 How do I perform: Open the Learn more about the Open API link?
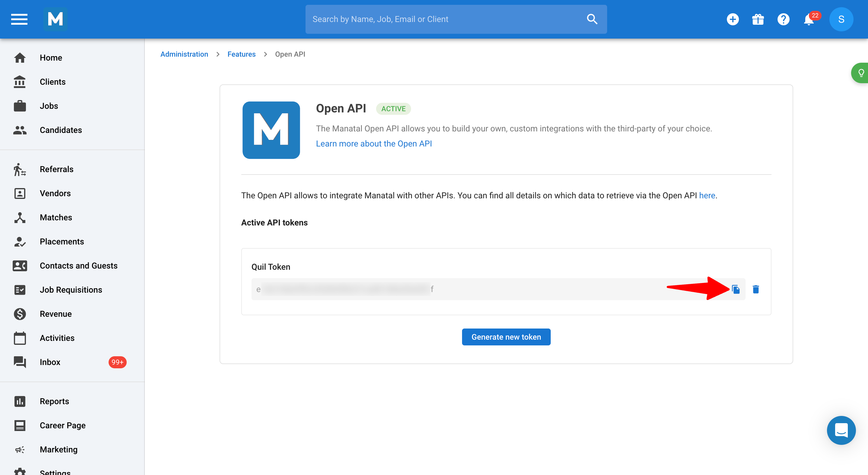(374, 144)
